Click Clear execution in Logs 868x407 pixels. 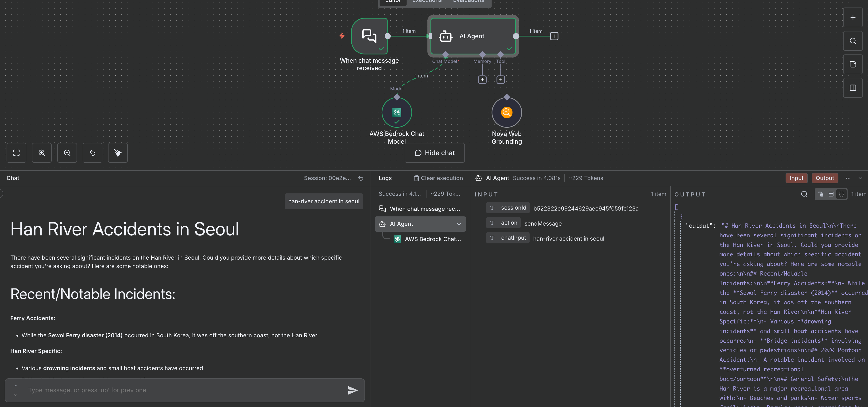coord(438,178)
